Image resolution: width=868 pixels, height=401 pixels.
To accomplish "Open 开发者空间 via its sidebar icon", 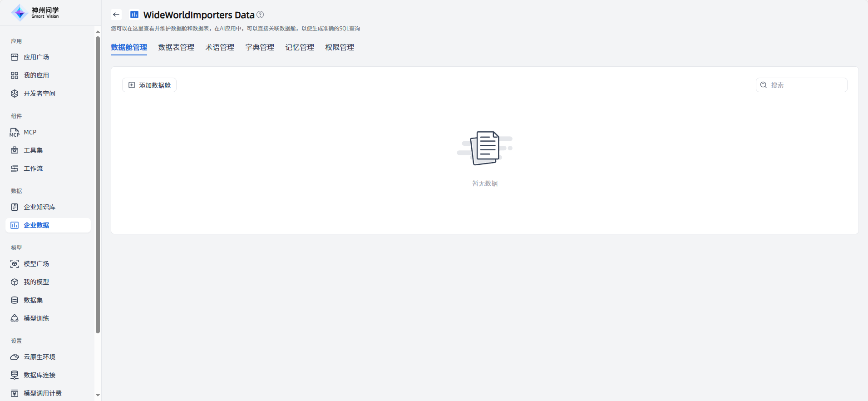I will click(x=15, y=94).
